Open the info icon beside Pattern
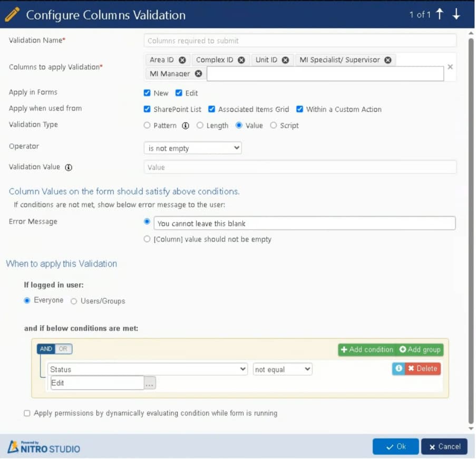This screenshot has width=476, height=459. pos(186,126)
